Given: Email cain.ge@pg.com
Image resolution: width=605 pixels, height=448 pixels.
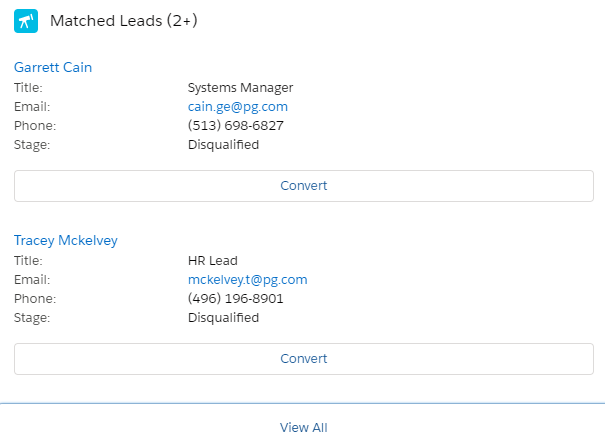Looking at the screenshot, I should coord(237,106).
